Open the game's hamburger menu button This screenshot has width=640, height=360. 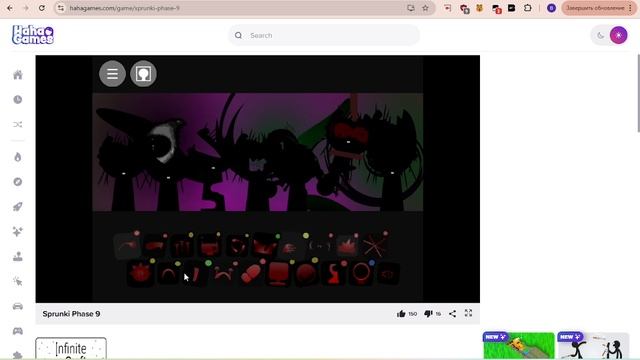pyautogui.click(x=112, y=74)
